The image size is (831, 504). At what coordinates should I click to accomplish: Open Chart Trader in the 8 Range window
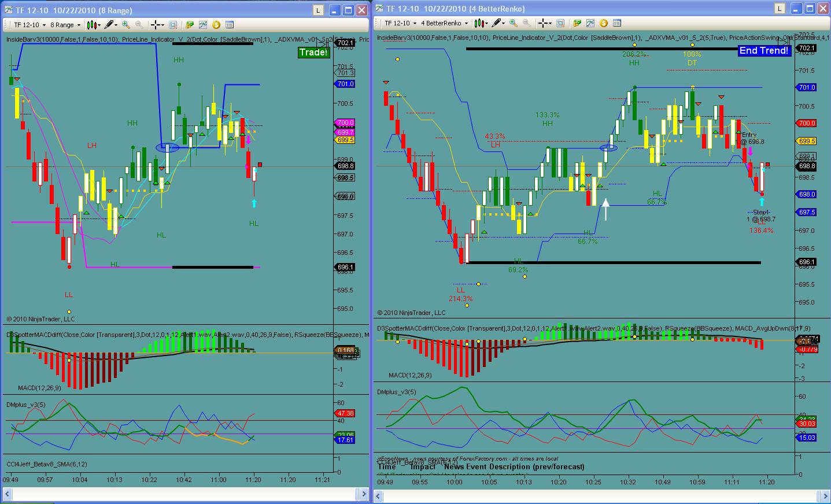pyautogui.click(x=189, y=25)
